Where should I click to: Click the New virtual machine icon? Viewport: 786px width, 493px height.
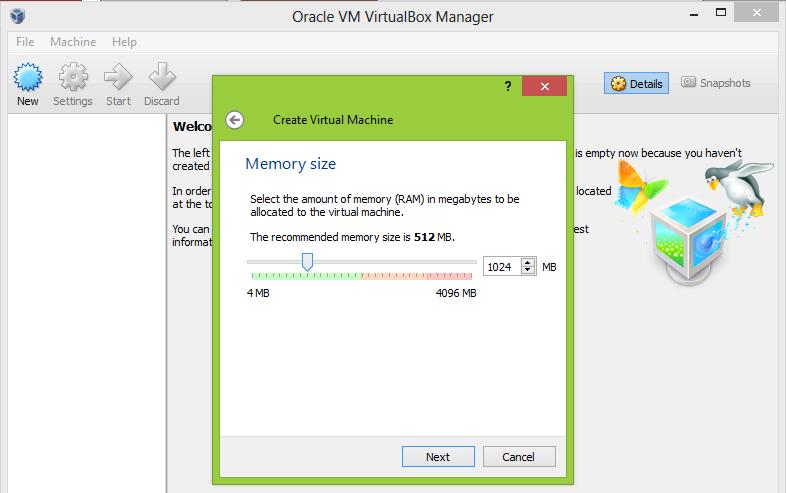(x=28, y=77)
